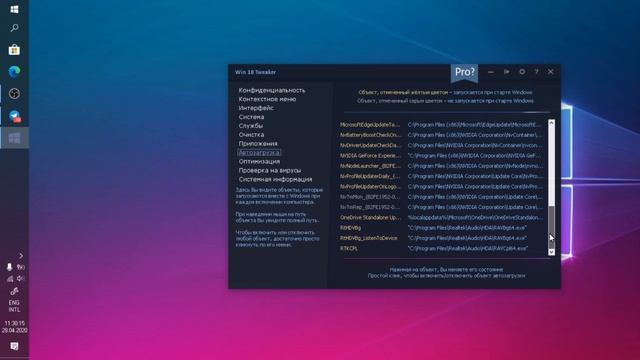Viewport: 640px width, 360px height.
Task: Toggle grey NvTmMon startup entry
Action: [370, 197]
